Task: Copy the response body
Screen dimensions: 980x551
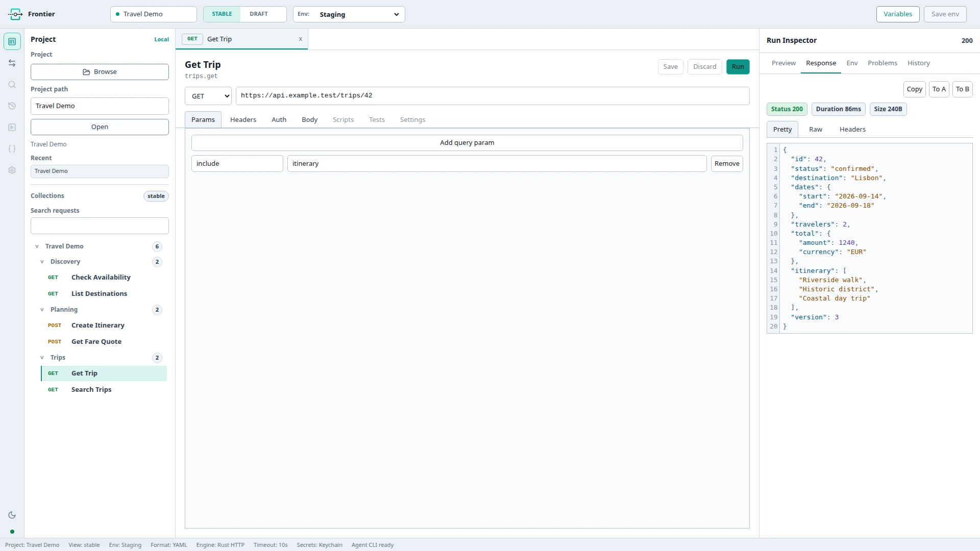Action: click(x=914, y=89)
